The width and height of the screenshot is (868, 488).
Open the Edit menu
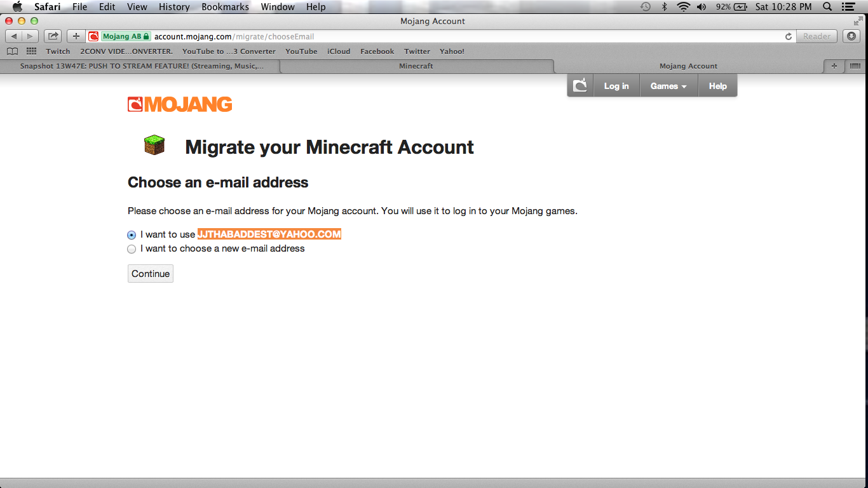(107, 6)
